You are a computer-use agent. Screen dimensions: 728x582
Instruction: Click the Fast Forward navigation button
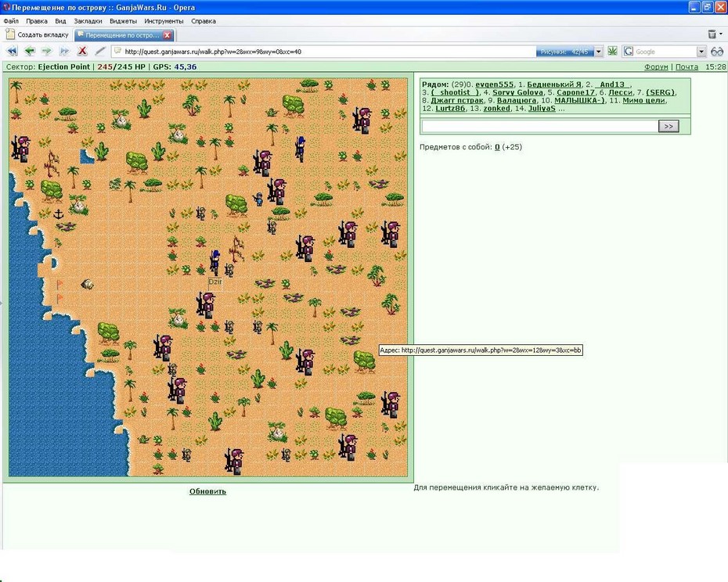pos(64,51)
